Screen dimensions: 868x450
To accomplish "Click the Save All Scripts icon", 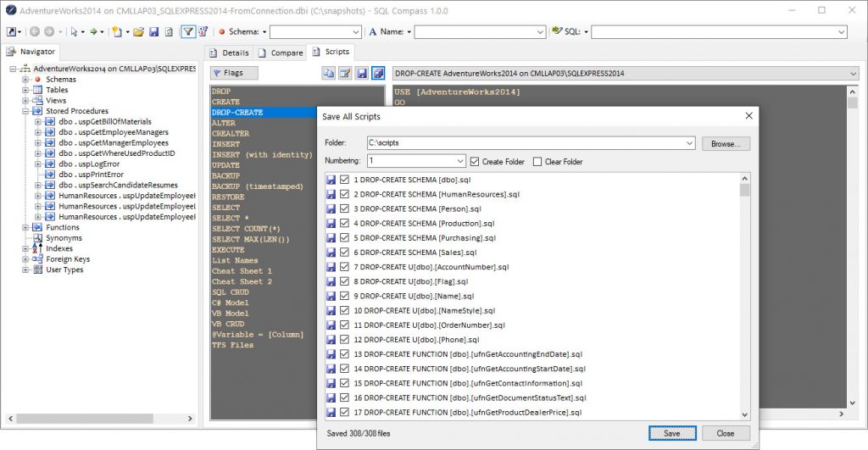I will pyautogui.click(x=378, y=74).
